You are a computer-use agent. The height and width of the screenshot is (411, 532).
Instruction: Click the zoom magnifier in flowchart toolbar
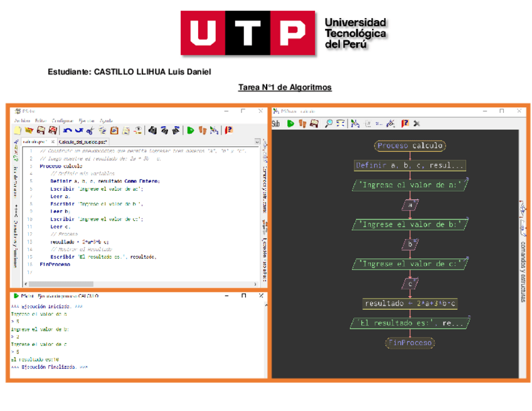(328, 124)
